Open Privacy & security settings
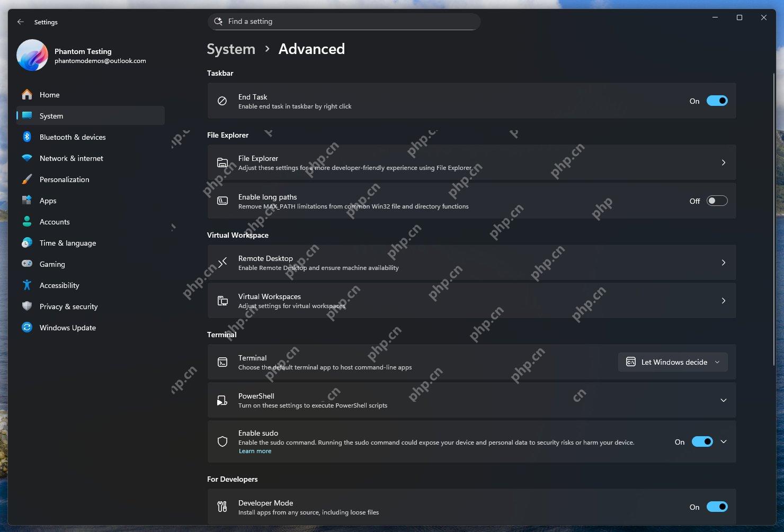This screenshot has width=784, height=532. click(91, 306)
